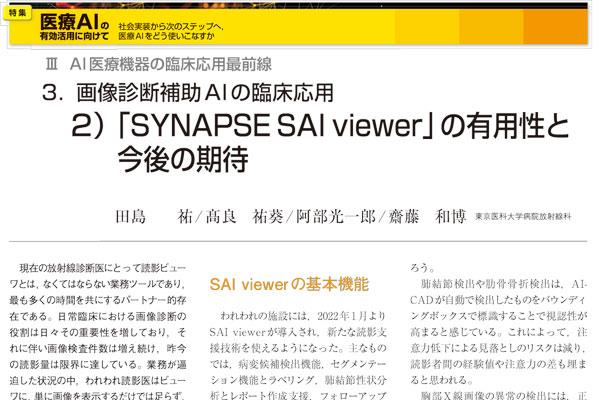Click author name 田島 祐
600x400 pixels.
tap(154, 217)
